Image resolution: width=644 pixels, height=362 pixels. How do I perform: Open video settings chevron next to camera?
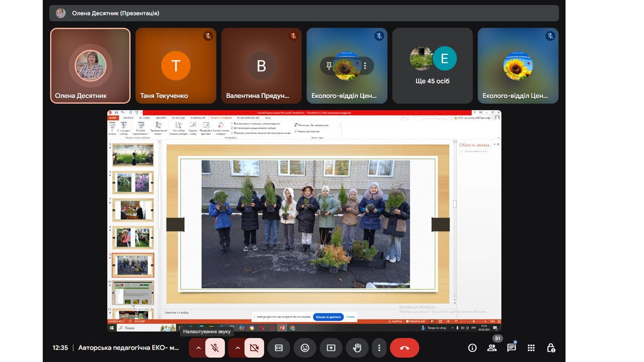237,347
